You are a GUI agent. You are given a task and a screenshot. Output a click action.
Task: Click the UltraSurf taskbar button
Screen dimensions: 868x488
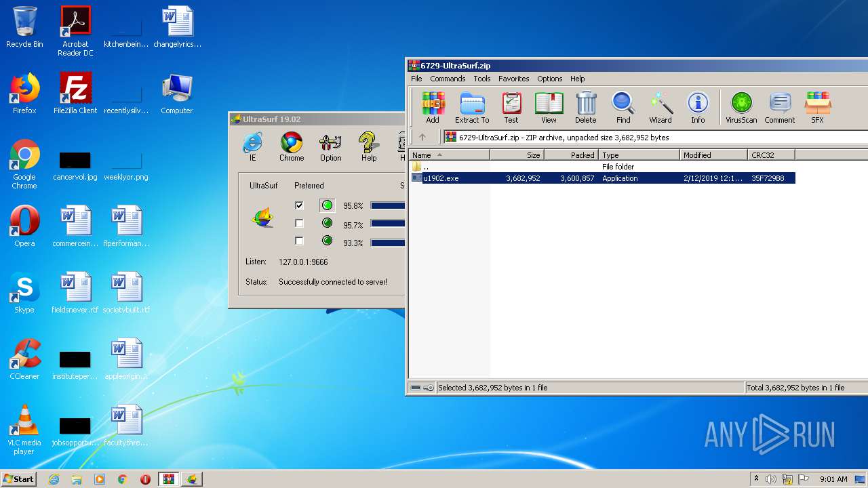[192, 479]
